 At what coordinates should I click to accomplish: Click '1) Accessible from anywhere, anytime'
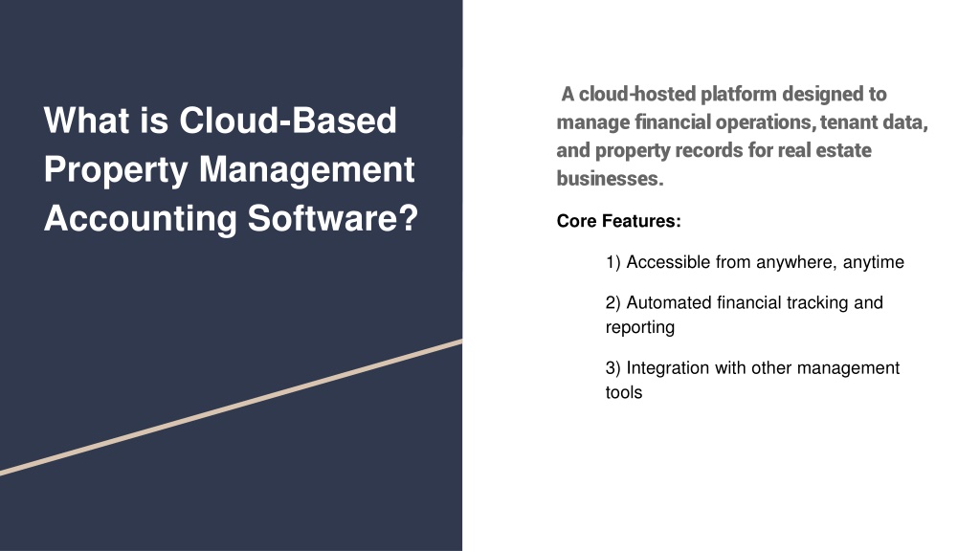tap(754, 262)
